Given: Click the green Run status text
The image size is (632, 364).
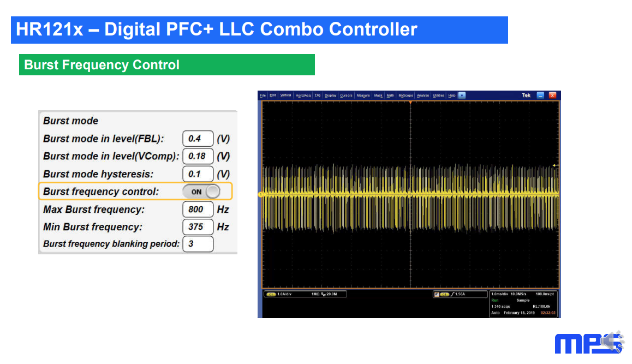Looking at the screenshot, I should 495,300.
